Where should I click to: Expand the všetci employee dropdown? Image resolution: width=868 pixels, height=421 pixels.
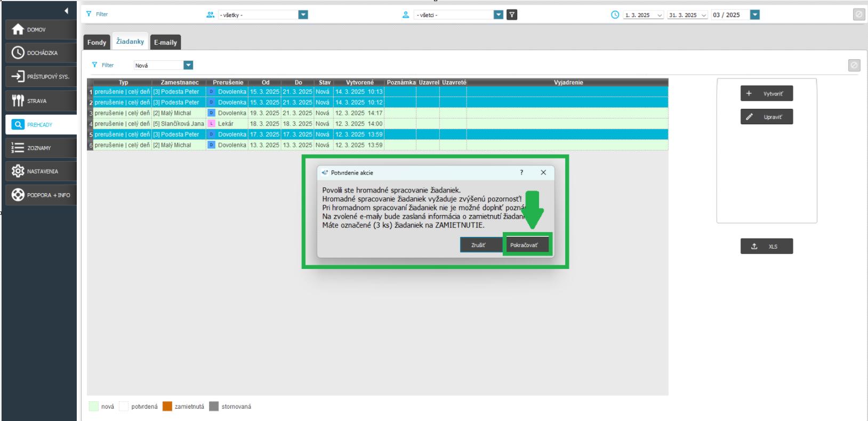pos(499,15)
